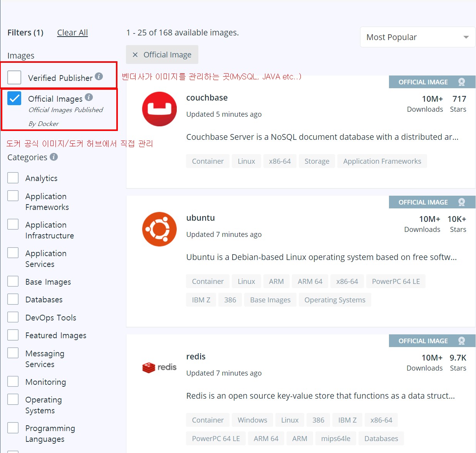Click the ubuntu logo

[x=159, y=229]
